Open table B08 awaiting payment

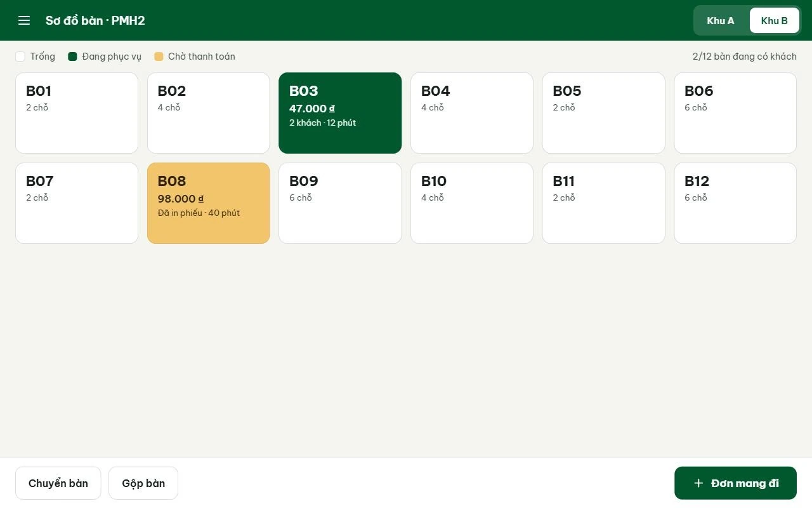208,203
